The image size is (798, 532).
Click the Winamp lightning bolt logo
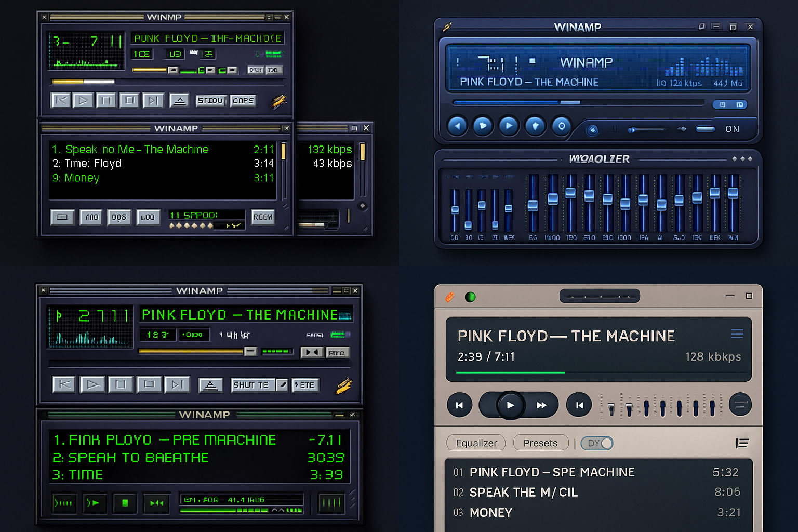coord(278,101)
